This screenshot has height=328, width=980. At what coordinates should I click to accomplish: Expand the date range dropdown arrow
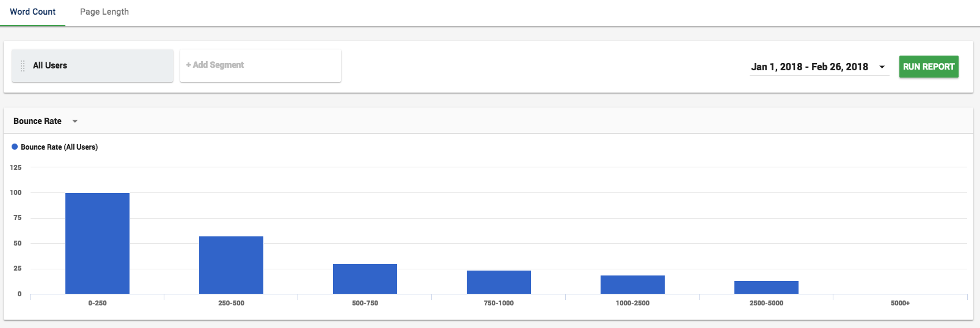(882, 67)
